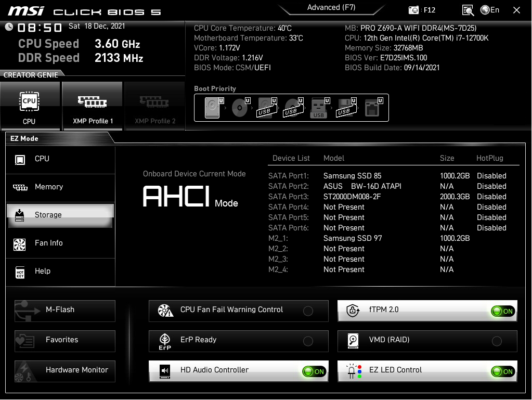Open the Memory section in sidebar
The image size is (532, 400).
click(60, 187)
